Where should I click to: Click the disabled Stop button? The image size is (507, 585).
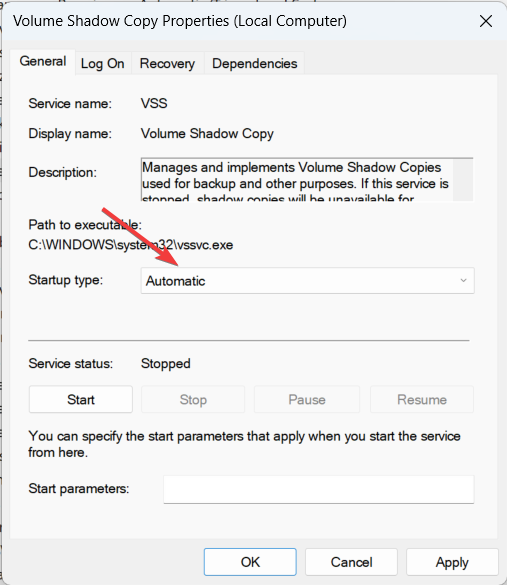click(193, 400)
